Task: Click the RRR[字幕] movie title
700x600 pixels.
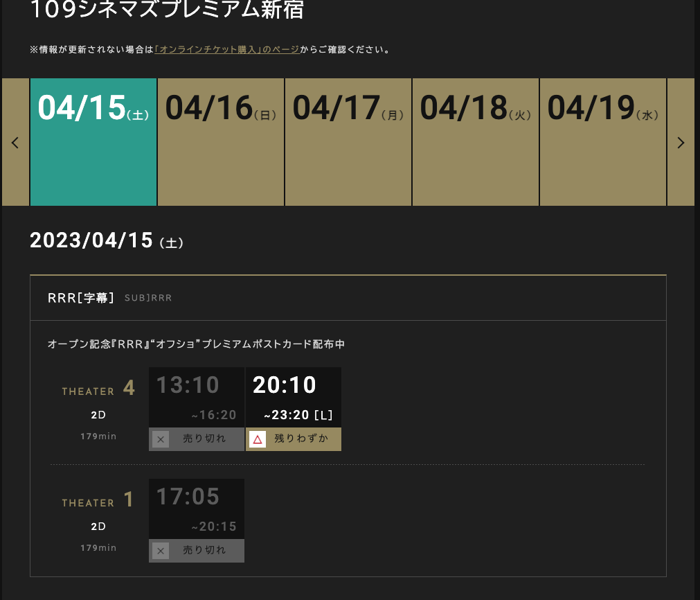Action: click(x=81, y=298)
